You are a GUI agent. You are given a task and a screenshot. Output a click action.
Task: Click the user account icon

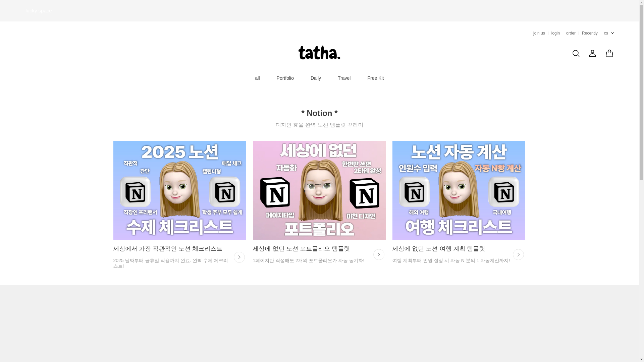(x=592, y=53)
